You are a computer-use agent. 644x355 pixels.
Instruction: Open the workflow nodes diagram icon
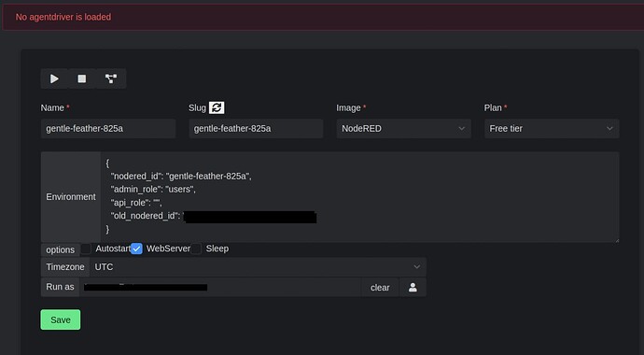click(x=111, y=78)
